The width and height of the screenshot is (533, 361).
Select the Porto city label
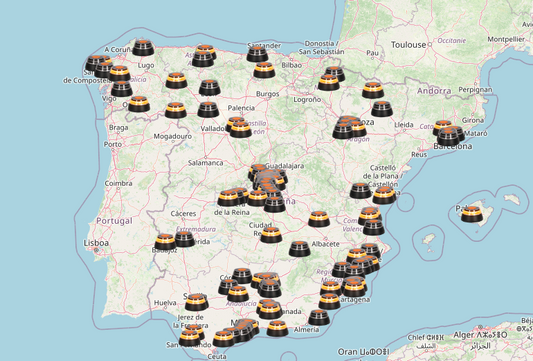pyautogui.click(x=113, y=144)
